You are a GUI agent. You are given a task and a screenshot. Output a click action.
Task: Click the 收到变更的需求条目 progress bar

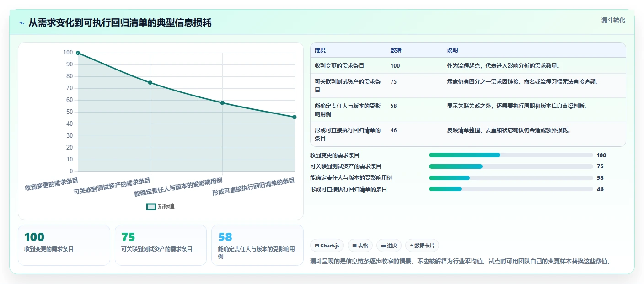[x=511, y=155]
